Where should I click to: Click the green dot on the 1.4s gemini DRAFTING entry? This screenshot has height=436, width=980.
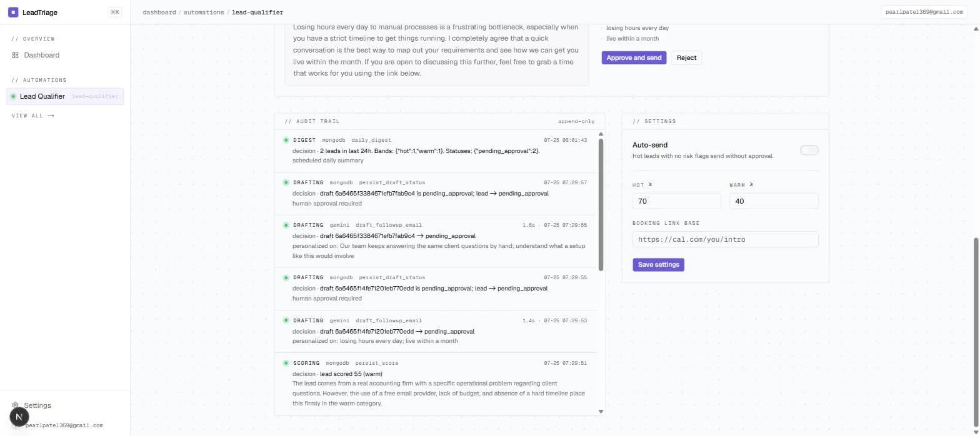[x=286, y=320]
